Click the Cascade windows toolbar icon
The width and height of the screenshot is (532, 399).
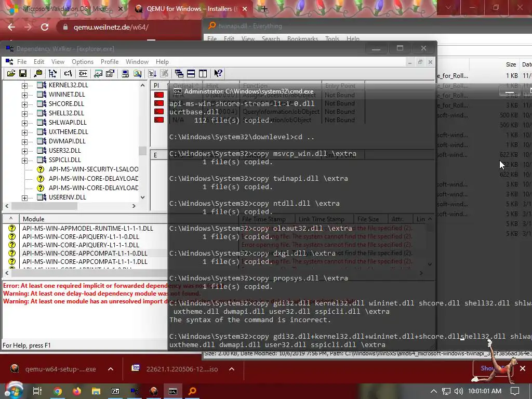pyautogui.click(x=179, y=73)
